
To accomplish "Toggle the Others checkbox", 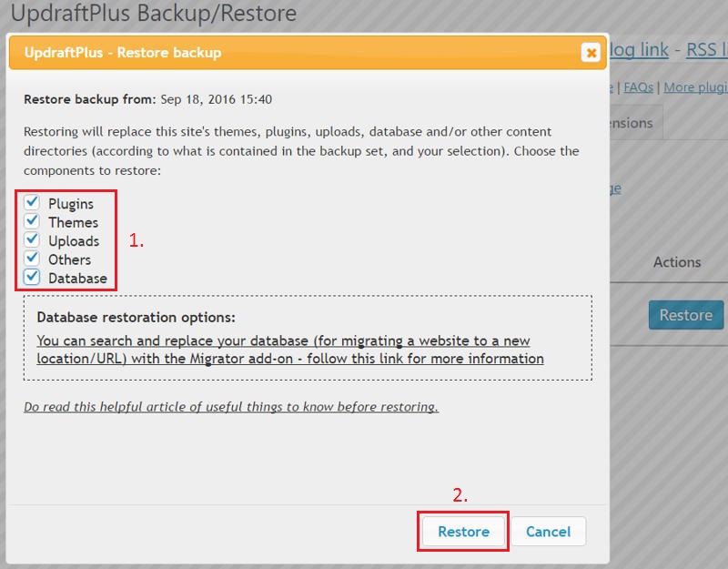I will click(x=33, y=259).
